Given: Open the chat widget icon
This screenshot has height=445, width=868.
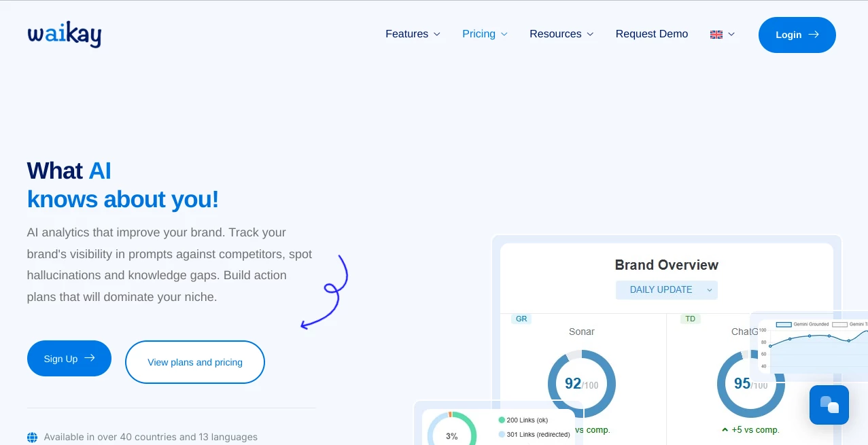Looking at the screenshot, I should tap(829, 405).
